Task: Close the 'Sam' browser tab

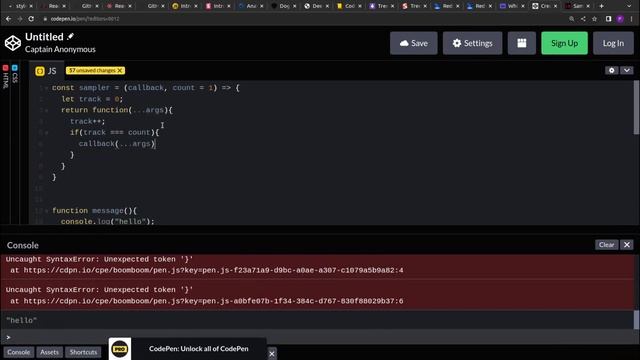Action: point(588,6)
